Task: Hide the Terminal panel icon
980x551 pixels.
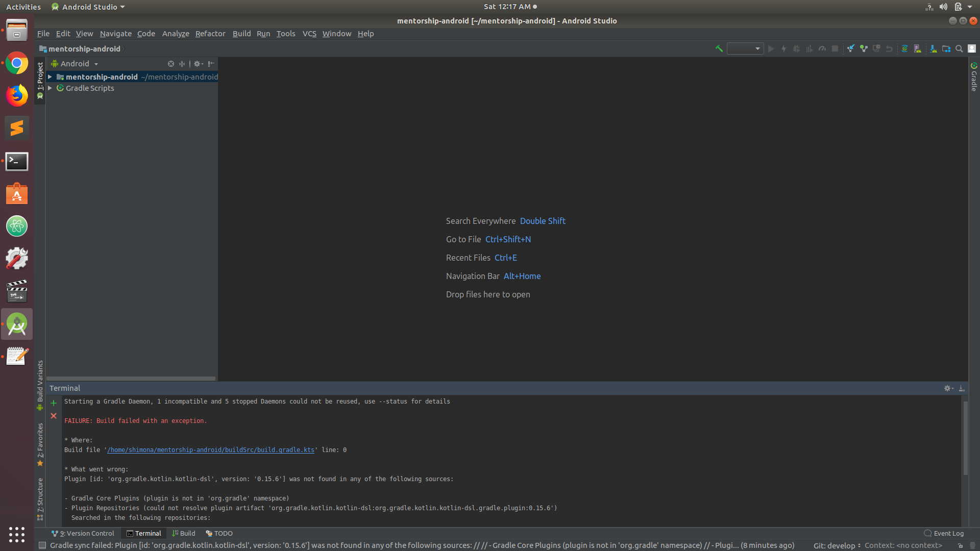Action: [x=962, y=388]
